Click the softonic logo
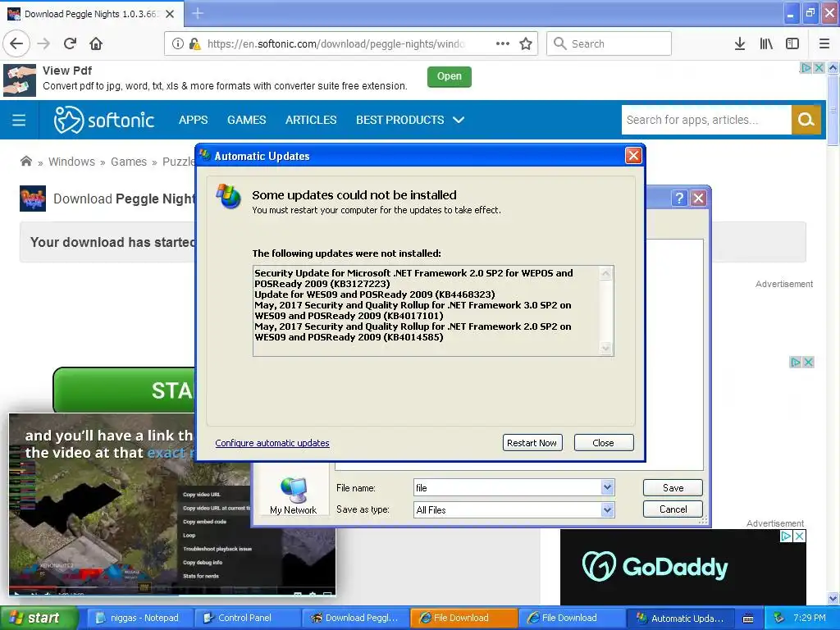This screenshot has height=630, width=840. click(104, 120)
